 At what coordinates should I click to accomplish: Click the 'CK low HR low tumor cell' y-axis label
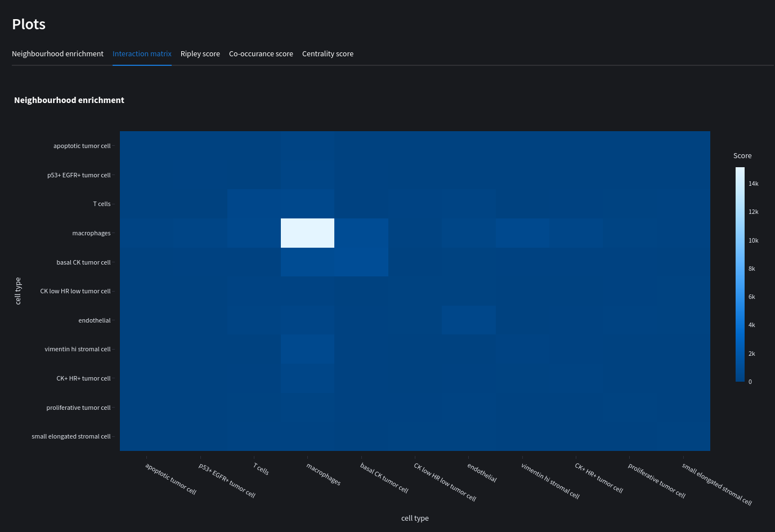(75, 291)
